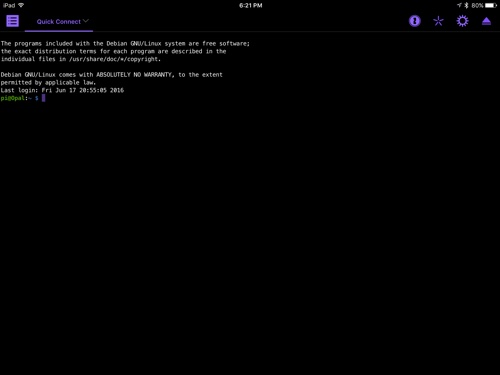Click the /usr/share/doc/*/copyright path text
500x375 pixels.
coord(115,59)
